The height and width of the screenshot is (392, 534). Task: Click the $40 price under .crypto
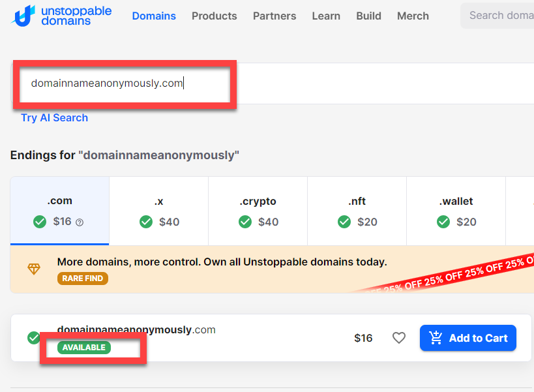point(269,222)
